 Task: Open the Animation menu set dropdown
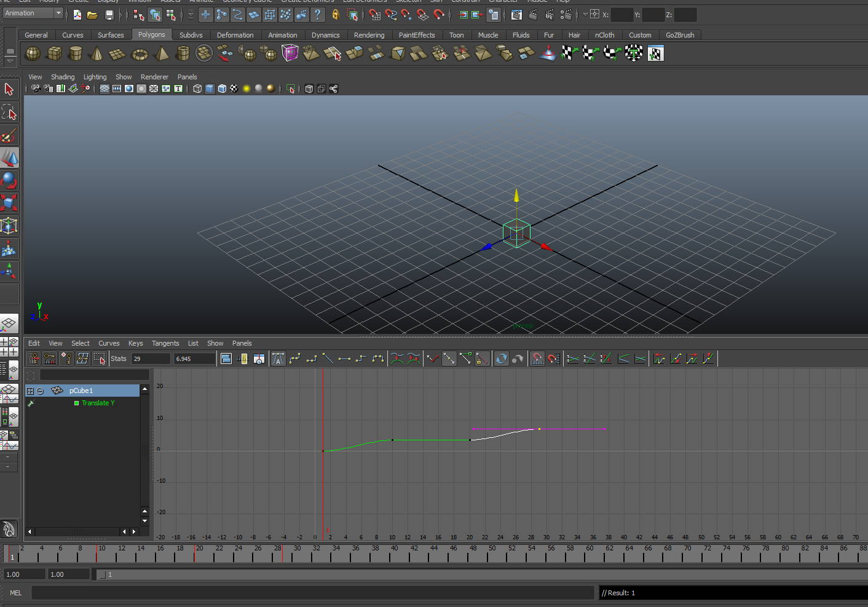[x=58, y=13]
